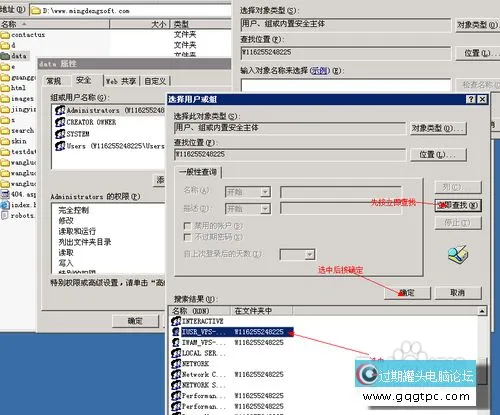Click 列 button in front dialog
The height and width of the screenshot is (415, 500).
pyautogui.click(x=458, y=187)
